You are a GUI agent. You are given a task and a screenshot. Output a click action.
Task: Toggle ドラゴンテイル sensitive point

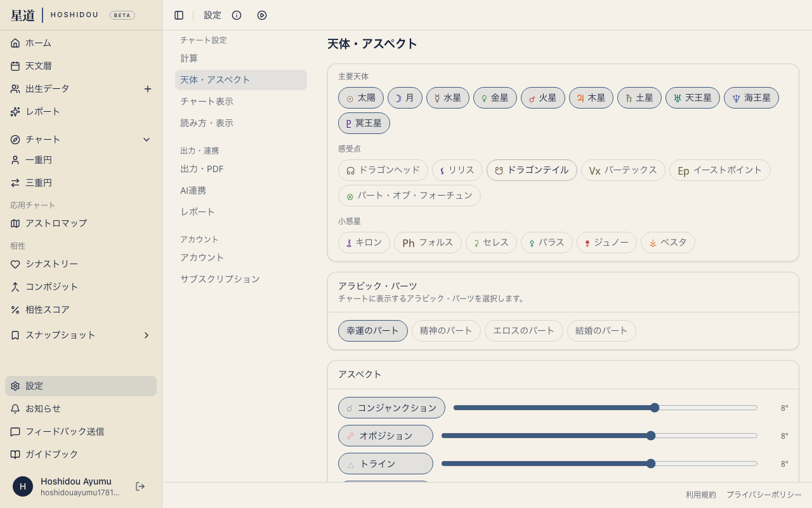pos(532,170)
